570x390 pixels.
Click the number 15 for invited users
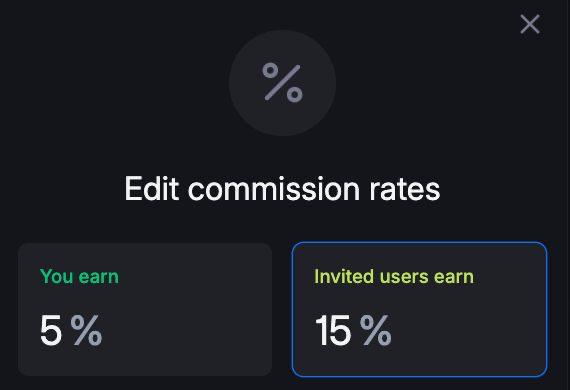pos(333,330)
